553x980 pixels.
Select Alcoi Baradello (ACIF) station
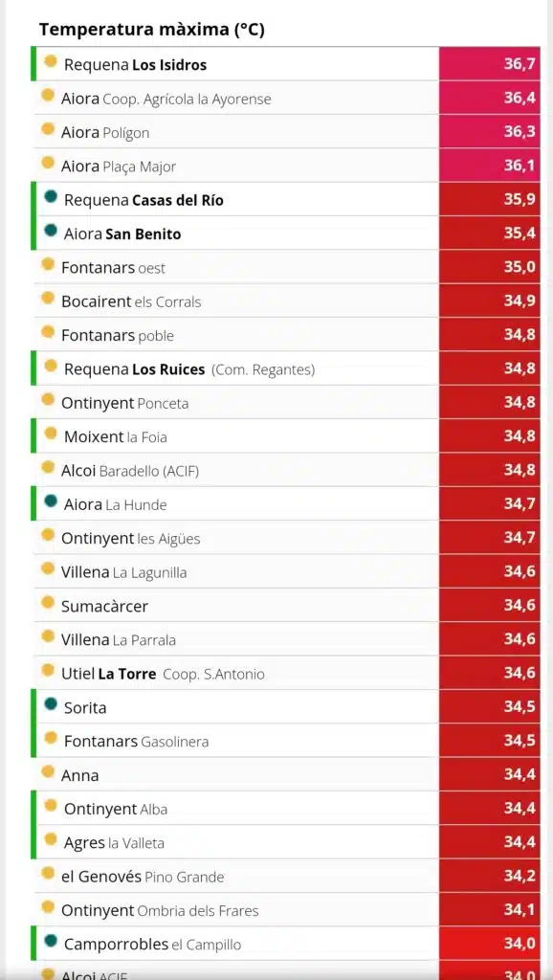(x=285, y=470)
